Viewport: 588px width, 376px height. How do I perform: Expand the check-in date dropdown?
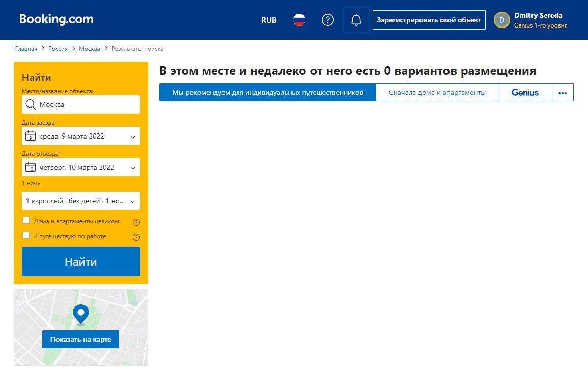click(x=81, y=137)
